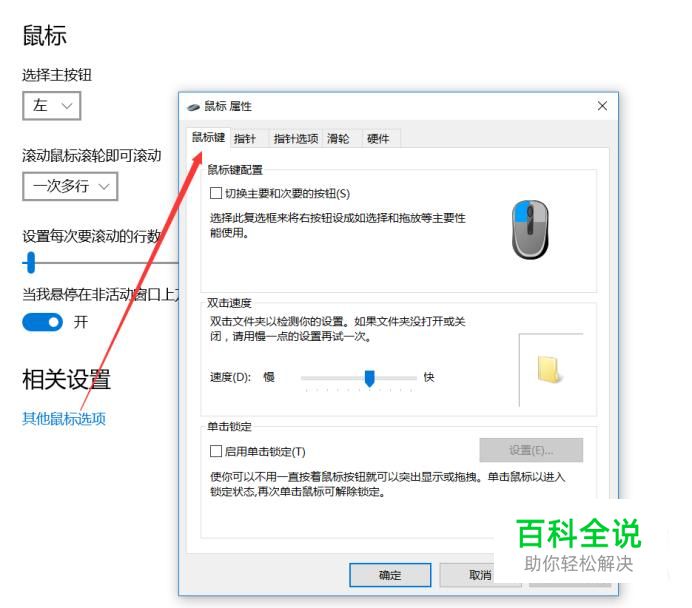Switch to the 指针 tab

(x=245, y=139)
